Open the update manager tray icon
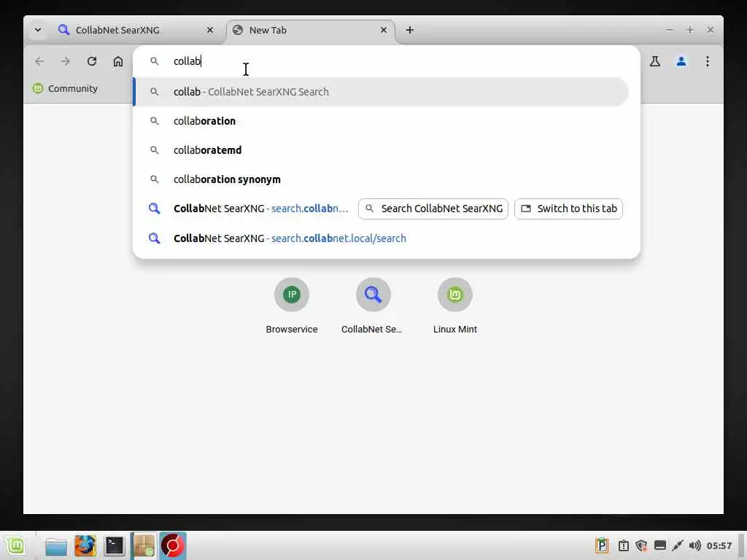This screenshot has height=560, width=747. click(x=624, y=545)
